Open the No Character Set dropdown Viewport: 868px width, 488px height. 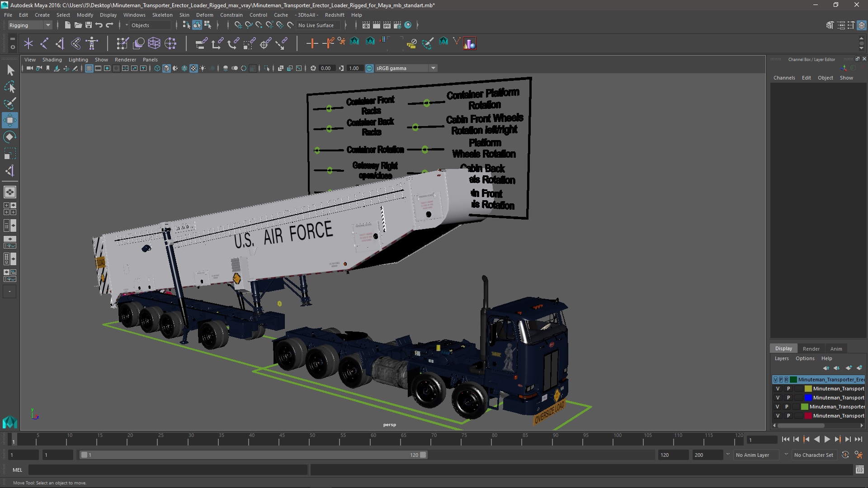pos(815,455)
